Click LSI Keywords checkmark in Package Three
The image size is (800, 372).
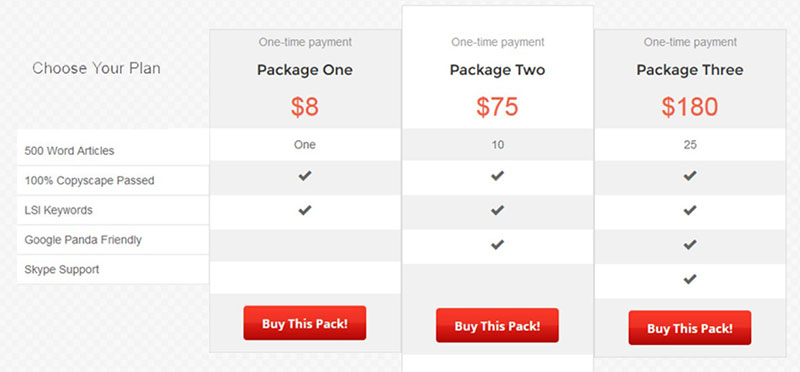(690, 210)
